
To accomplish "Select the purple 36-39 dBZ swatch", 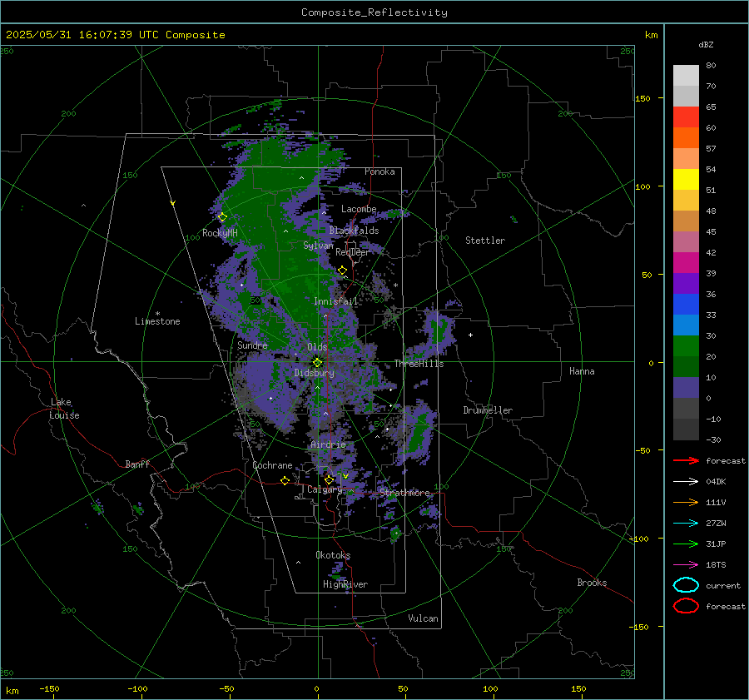I will coord(686,283).
